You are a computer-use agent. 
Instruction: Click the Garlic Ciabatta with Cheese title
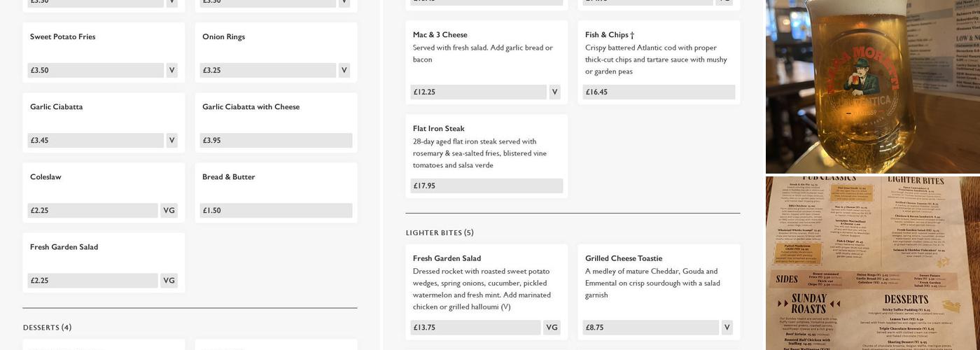coord(251,107)
